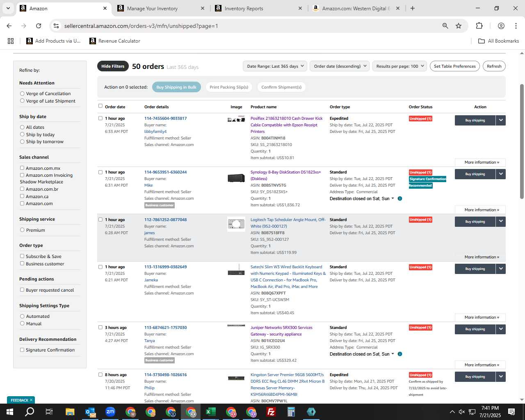
Task: Open the Kingston Server Premier product link
Action: pos(288,385)
